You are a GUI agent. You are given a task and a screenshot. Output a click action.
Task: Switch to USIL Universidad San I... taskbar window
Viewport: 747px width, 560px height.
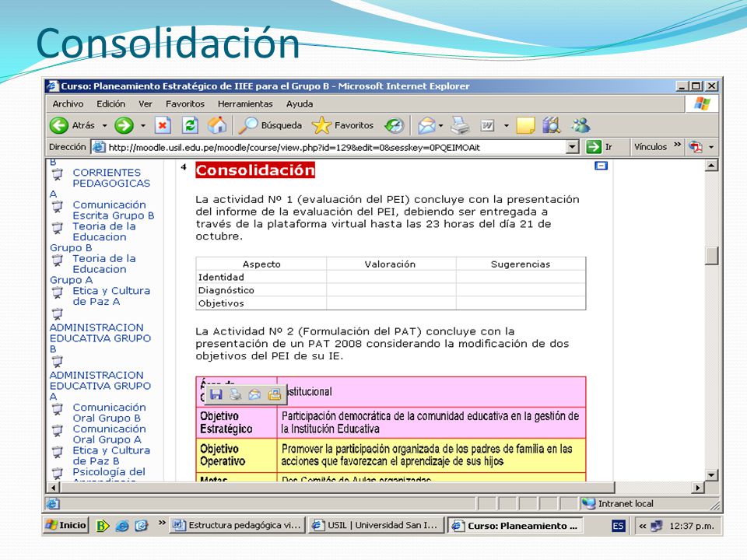[x=376, y=526]
